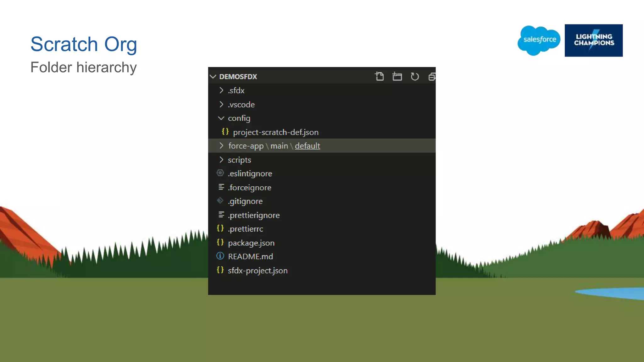Select the config folder name

tap(239, 118)
